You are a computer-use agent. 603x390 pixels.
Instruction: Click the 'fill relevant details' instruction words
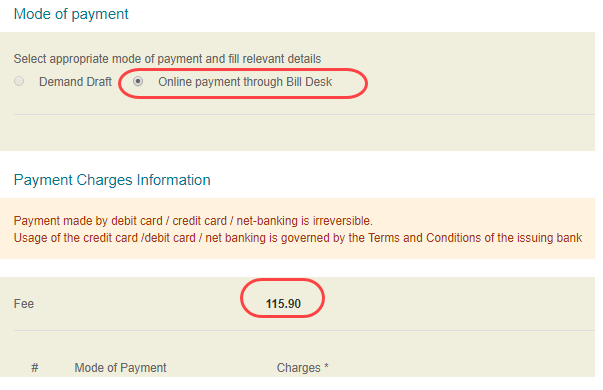coord(275,59)
